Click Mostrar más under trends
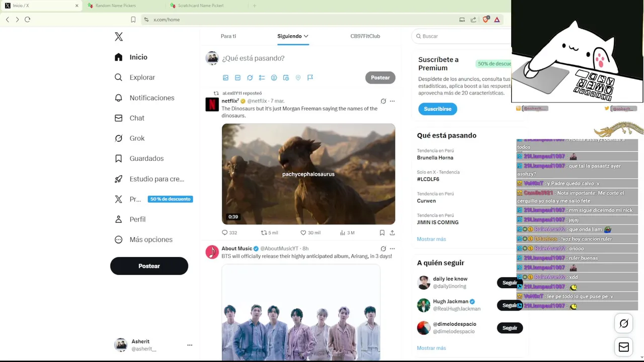Screen dimensions: 644x362 (x=431, y=239)
